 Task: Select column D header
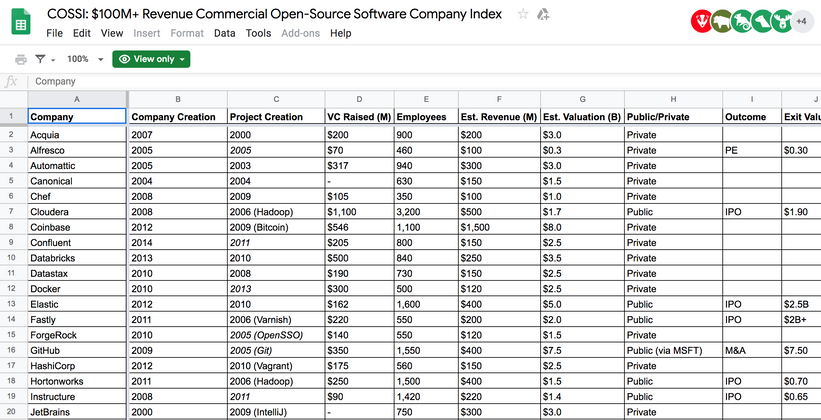coord(359,99)
